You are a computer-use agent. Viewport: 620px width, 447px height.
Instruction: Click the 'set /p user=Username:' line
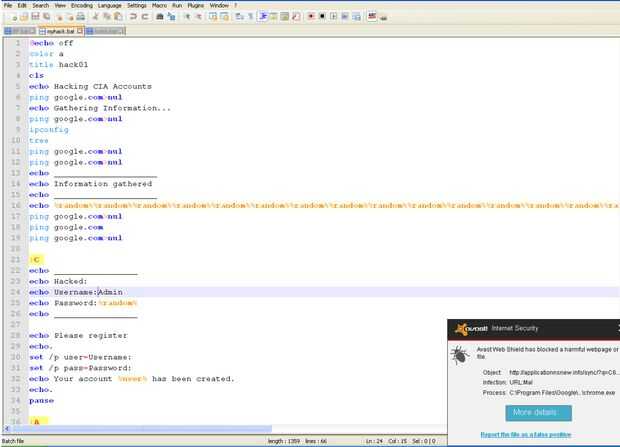pyautogui.click(x=80, y=357)
